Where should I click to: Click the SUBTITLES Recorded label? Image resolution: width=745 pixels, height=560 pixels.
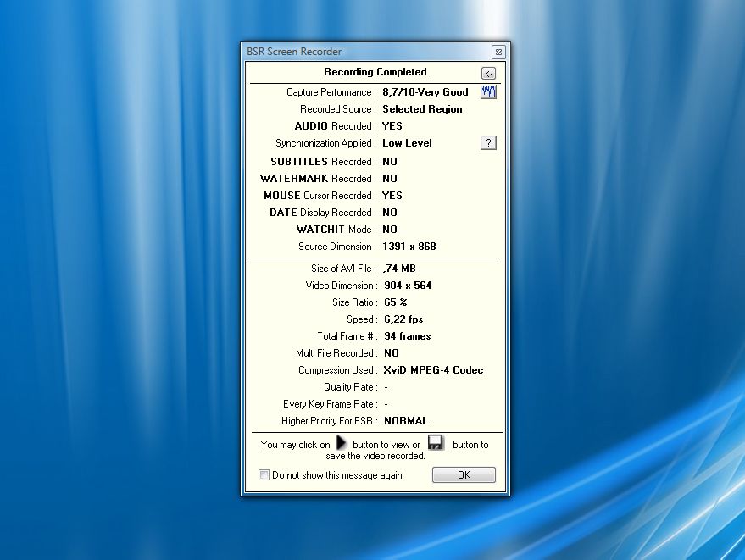[x=323, y=162]
